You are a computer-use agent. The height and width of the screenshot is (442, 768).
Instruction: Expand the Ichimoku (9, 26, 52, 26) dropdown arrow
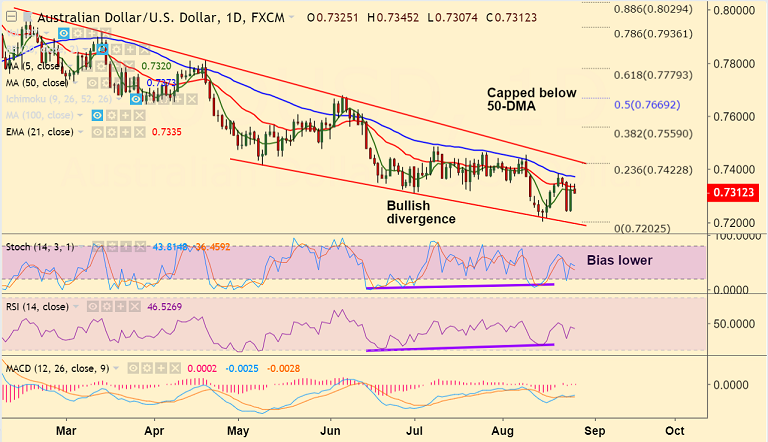coord(119,99)
